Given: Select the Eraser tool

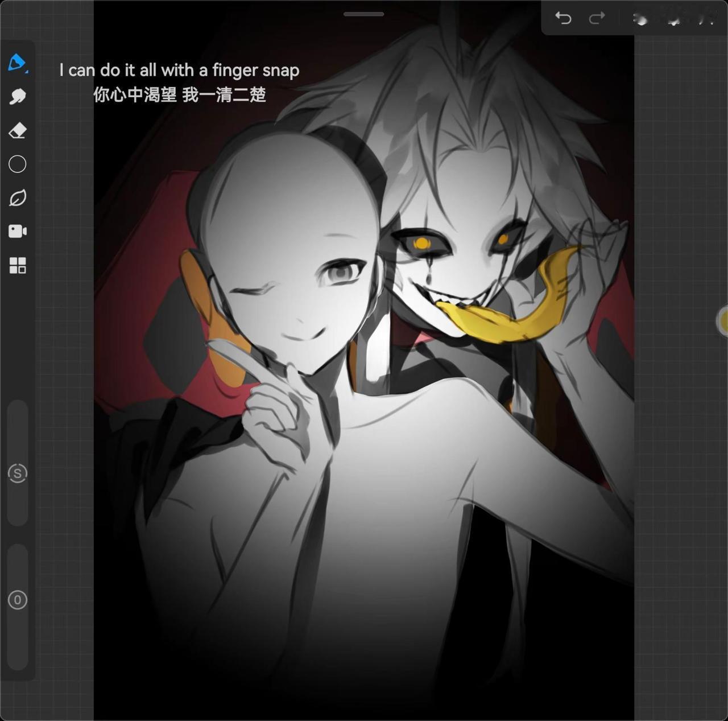Looking at the screenshot, I should pyautogui.click(x=18, y=130).
